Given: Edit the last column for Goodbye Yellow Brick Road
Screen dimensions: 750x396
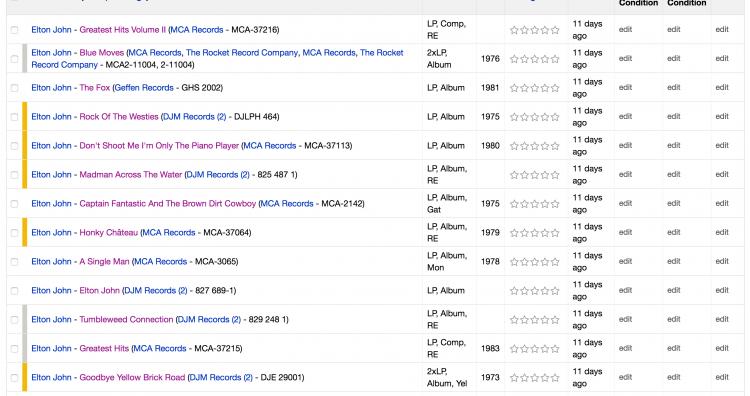Looking at the screenshot, I should [x=722, y=377].
